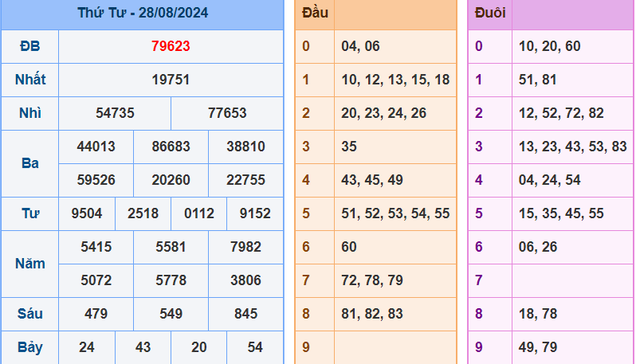Select the Ba prize row label
636x364 pixels.
[x=30, y=163]
